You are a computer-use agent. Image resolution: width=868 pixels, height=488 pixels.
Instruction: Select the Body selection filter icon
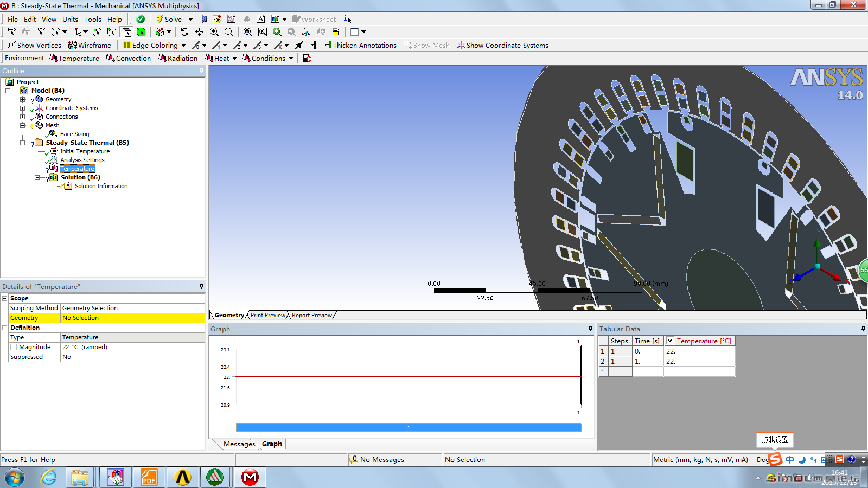(x=141, y=32)
